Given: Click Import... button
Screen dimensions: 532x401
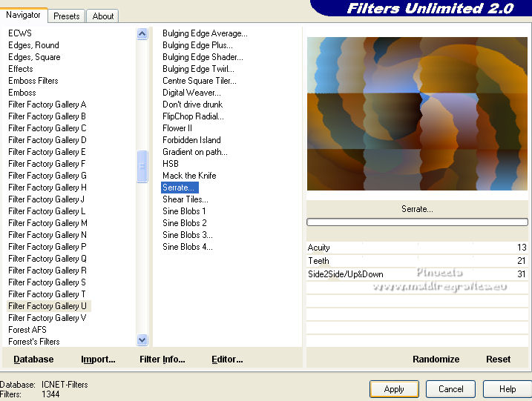Looking at the screenshot, I should [x=98, y=359].
